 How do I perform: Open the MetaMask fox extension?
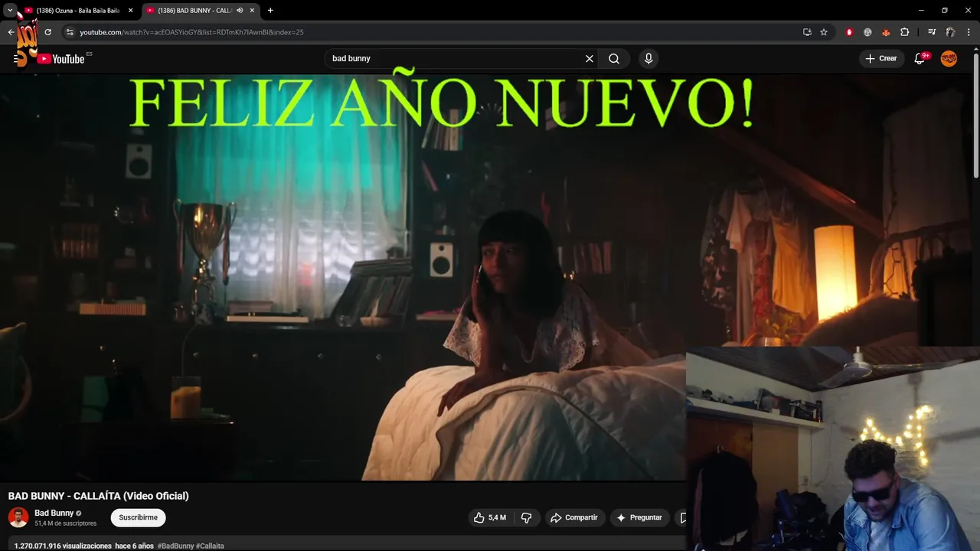[x=886, y=32]
